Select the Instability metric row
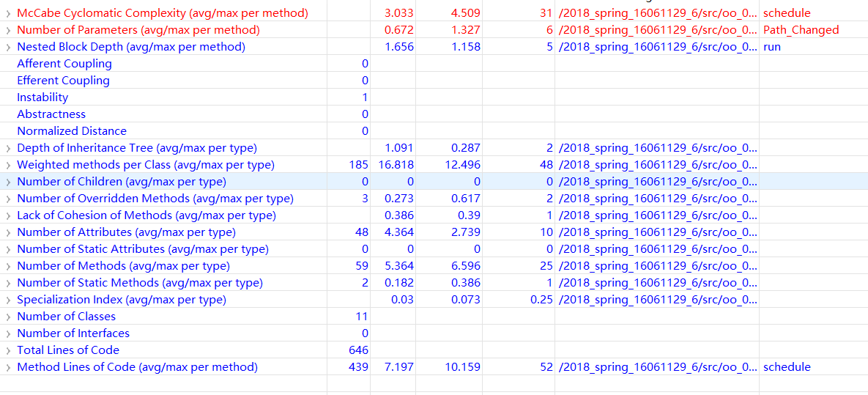 pos(434,97)
